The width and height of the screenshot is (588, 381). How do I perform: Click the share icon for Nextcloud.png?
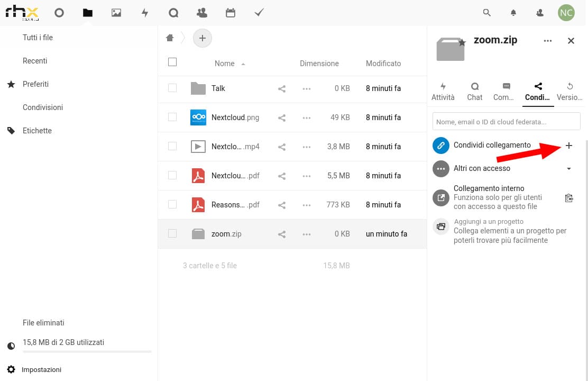282,118
